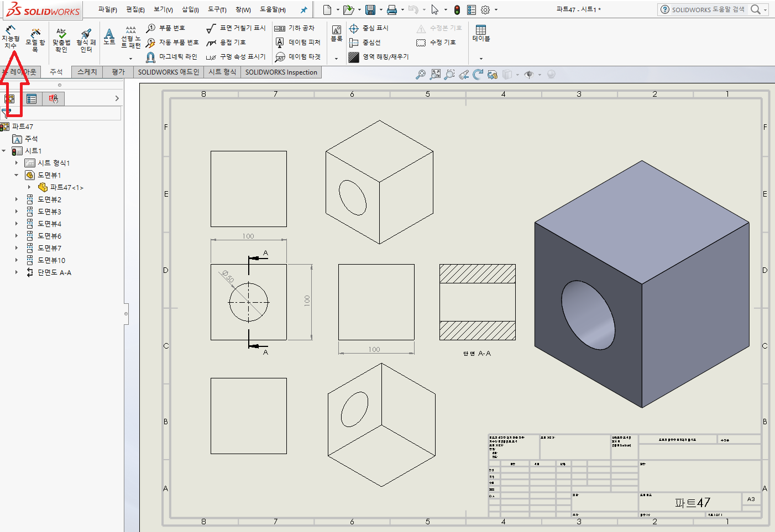Screen dimensions: 775x532
Task: Activate the 형식 페인터 format painter
Action: point(86,40)
